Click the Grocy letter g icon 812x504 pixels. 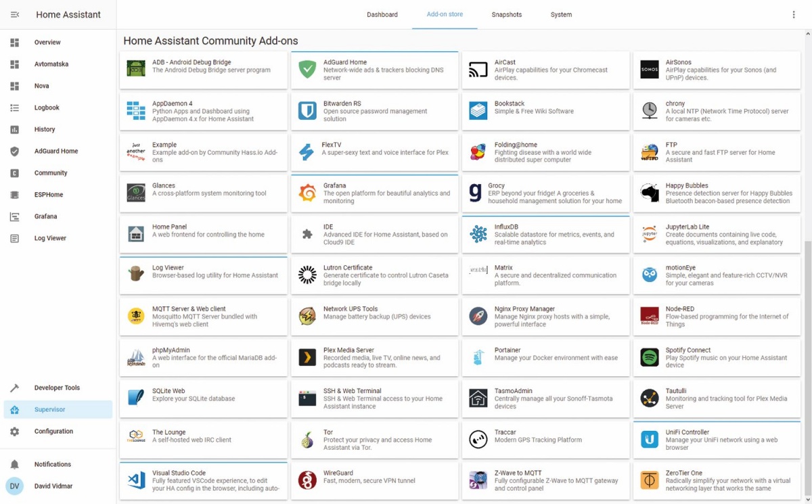click(x=476, y=193)
